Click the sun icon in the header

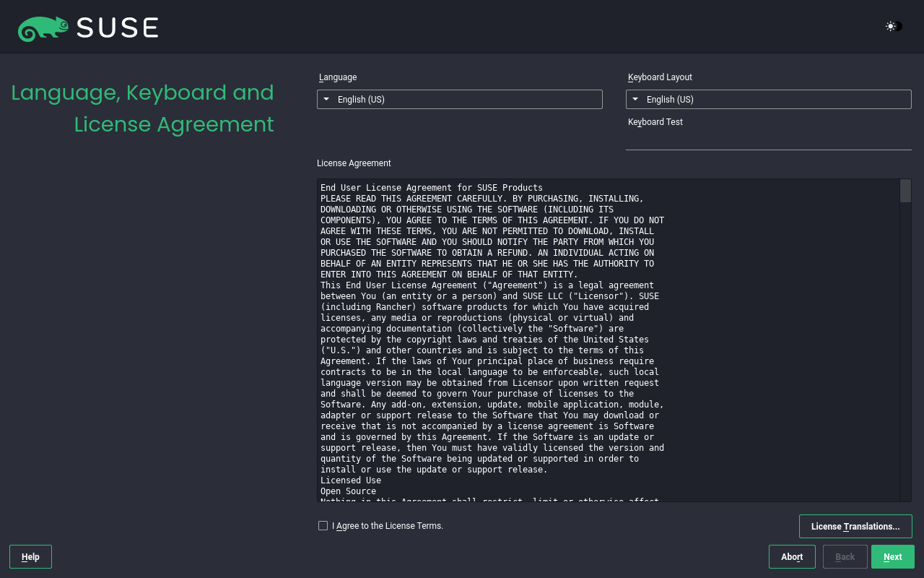891,27
